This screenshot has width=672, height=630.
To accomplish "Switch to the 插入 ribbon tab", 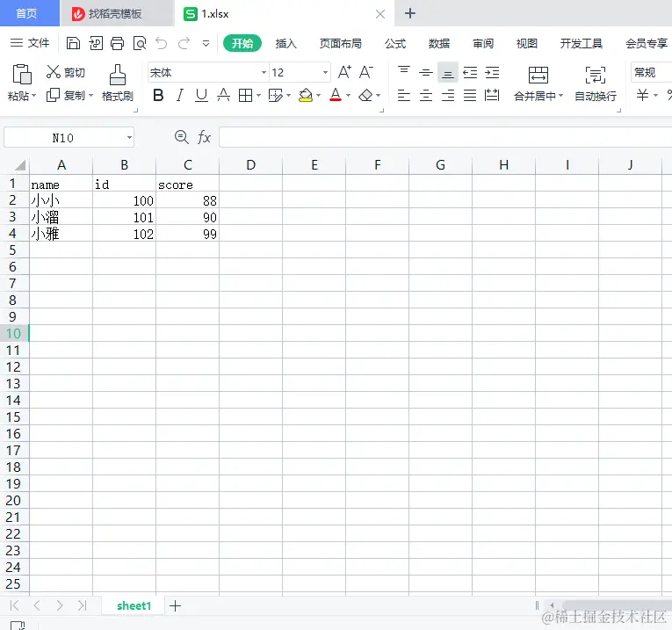I will point(285,43).
